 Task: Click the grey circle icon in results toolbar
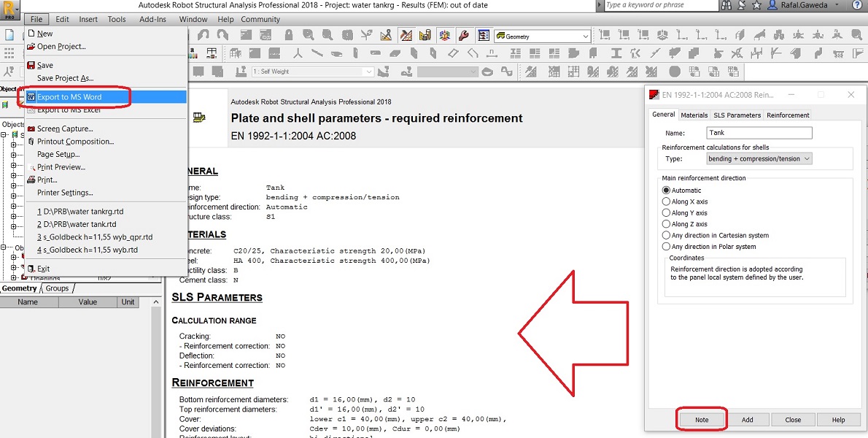[674, 72]
